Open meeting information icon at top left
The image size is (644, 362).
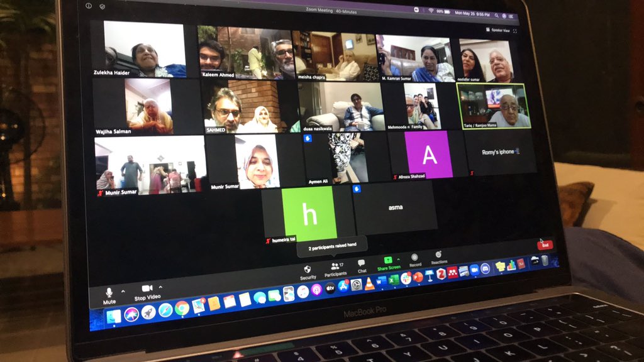[88, 6]
